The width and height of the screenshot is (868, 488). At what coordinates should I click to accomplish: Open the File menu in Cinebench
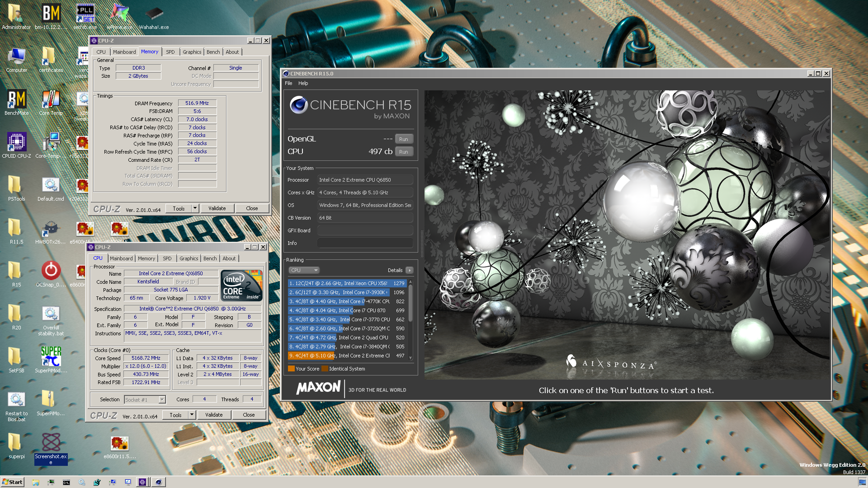click(288, 83)
